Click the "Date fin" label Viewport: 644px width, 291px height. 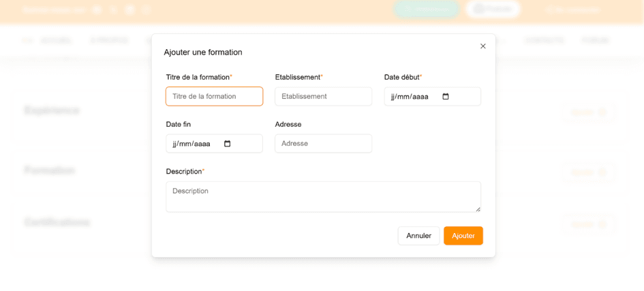(x=179, y=125)
